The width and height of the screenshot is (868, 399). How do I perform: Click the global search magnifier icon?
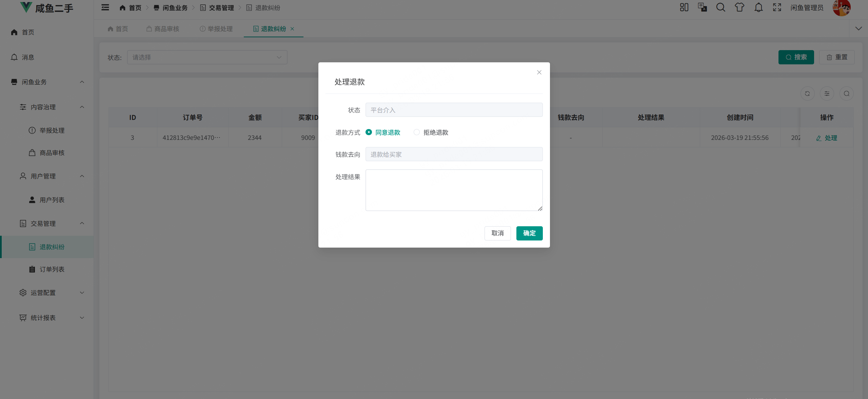(x=721, y=7)
